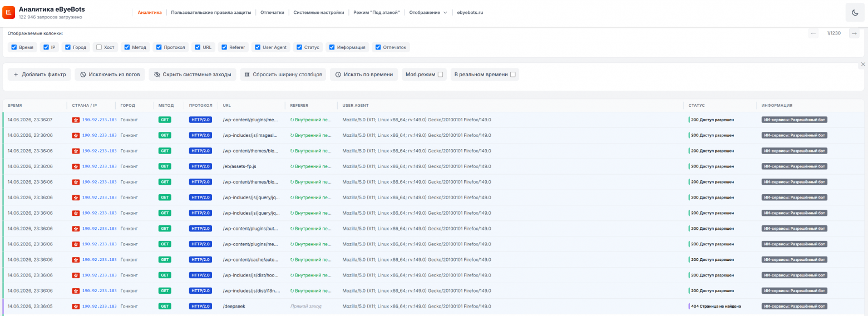
Task: Click Гонконг city in /deepseek row
Action: pyautogui.click(x=129, y=307)
